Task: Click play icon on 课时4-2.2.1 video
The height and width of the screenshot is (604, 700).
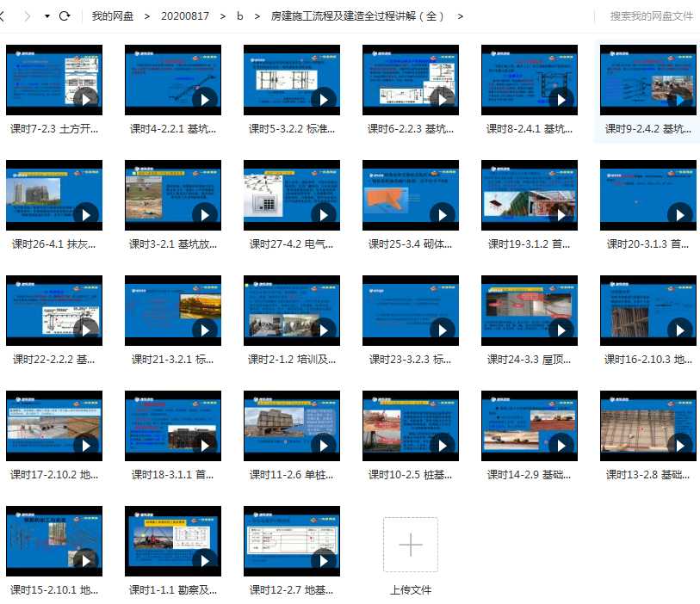Action: coord(204,99)
